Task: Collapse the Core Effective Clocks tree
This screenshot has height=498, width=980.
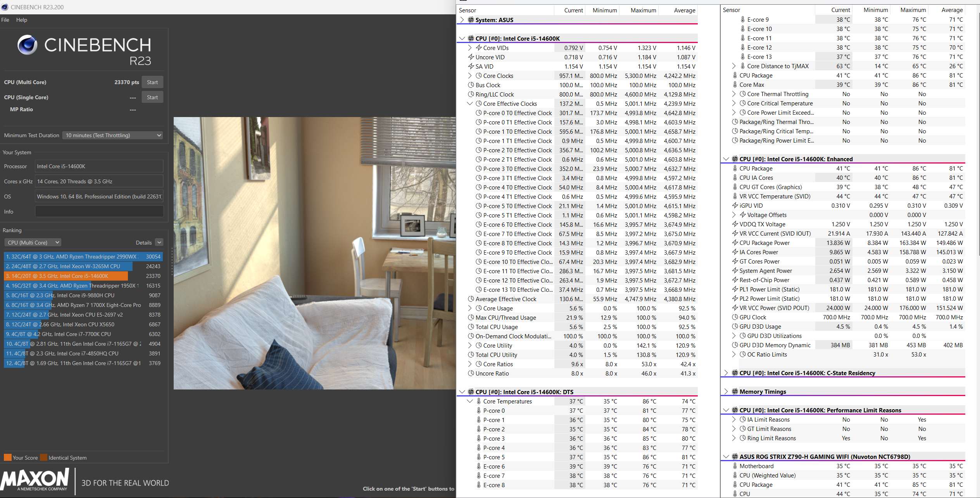Action: click(x=470, y=103)
